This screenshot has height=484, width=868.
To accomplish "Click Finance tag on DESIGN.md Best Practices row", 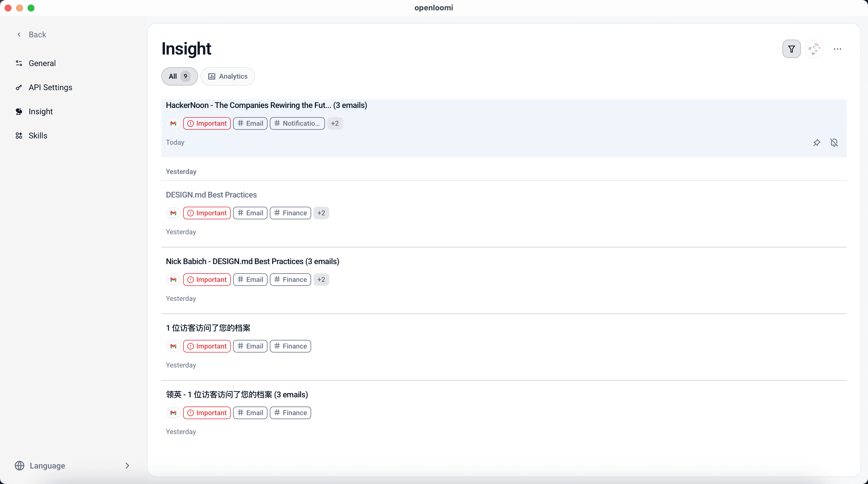I will tap(290, 213).
